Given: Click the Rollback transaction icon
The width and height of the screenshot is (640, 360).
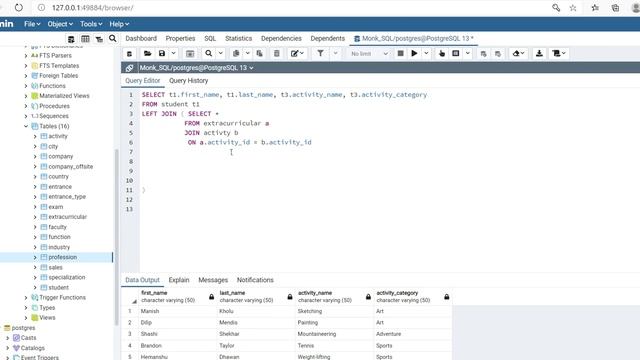Looking at the screenshot, I should 498,53.
